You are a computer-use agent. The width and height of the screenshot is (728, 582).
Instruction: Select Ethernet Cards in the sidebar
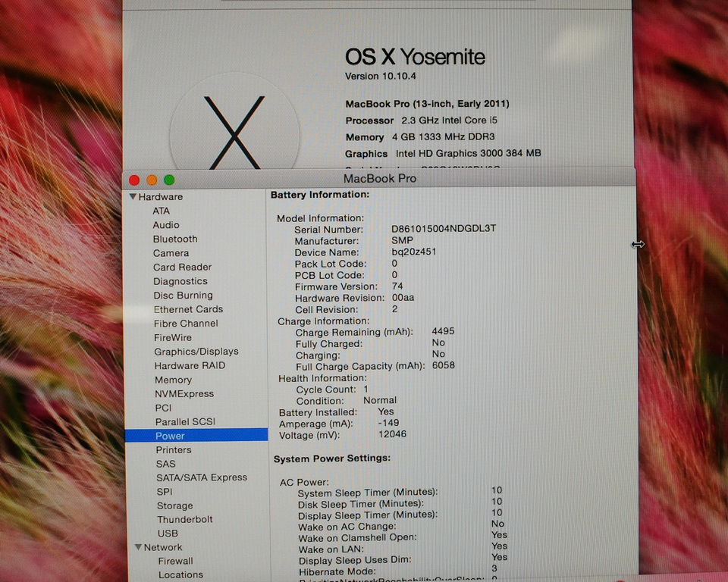click(188, 309)
